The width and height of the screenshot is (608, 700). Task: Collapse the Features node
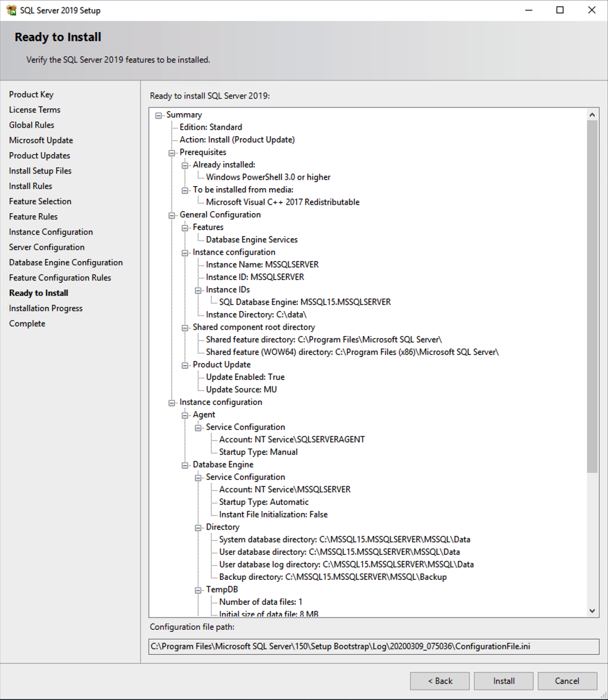185,228
